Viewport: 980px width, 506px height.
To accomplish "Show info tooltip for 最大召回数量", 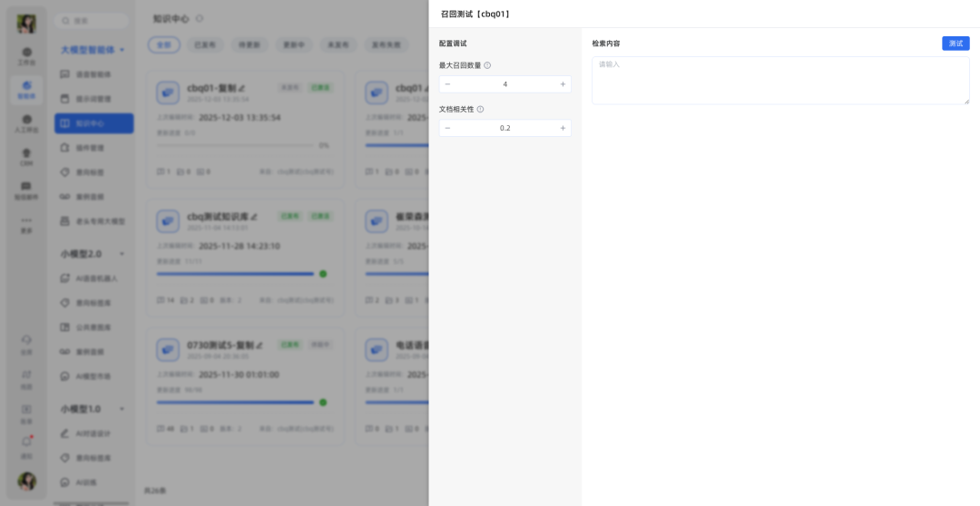I will point(487,65).
